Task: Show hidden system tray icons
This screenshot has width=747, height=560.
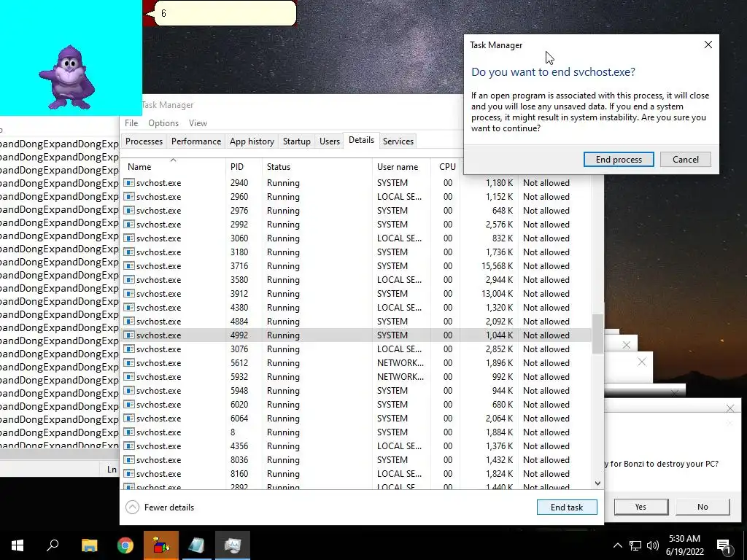Action: pyautogui.click(x=617, y=545)
